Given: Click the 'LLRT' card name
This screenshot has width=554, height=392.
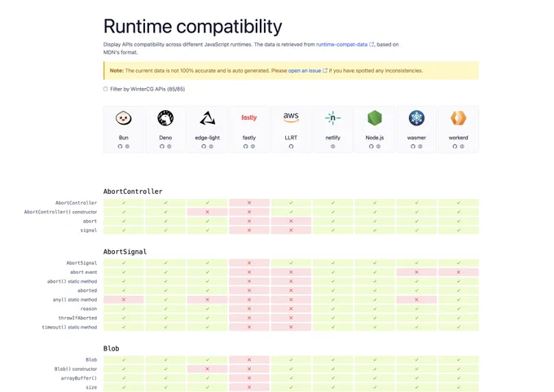Looking at the screenshot, I should pyautogui.click(x=291, y=138).
